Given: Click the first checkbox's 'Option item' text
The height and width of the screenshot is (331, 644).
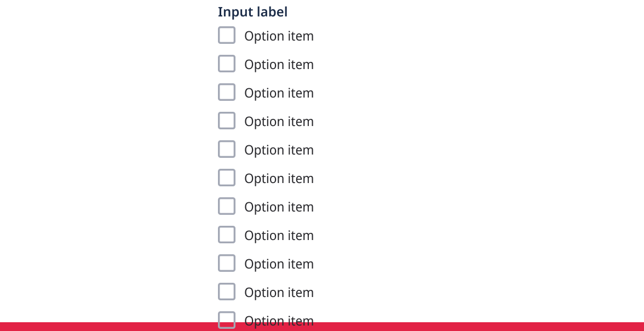Looking at the screenshot, I should pyautogui.click(x=279, y=36).
